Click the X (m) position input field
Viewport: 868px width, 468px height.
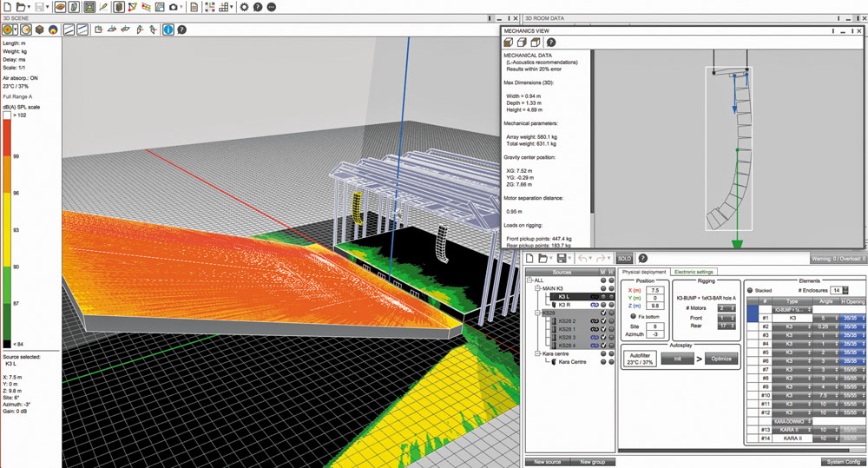coord(657,290)
